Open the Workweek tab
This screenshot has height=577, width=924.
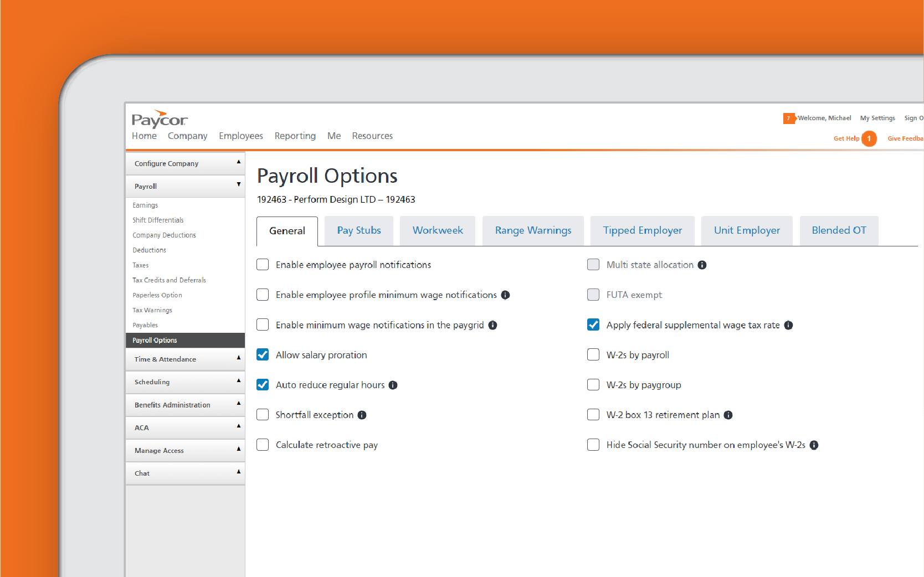pyautogui.click(x=438, y=230)
